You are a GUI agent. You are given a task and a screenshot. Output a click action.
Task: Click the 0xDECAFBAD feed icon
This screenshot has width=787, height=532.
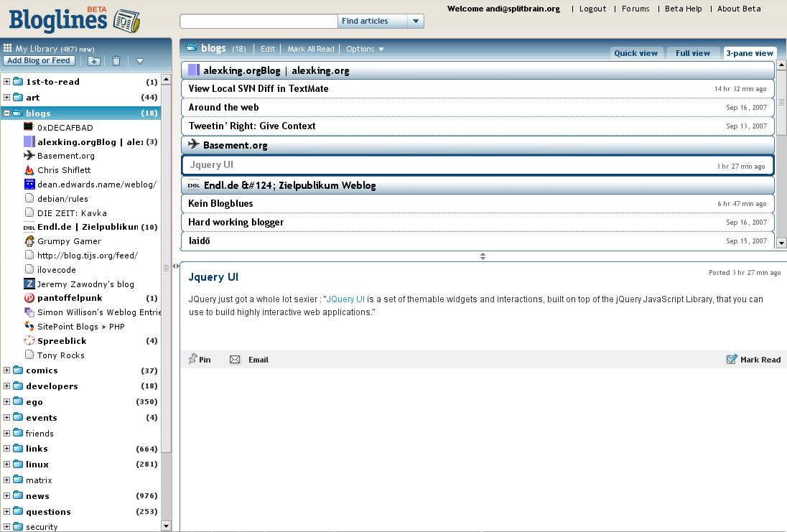(x=29, y=127)
